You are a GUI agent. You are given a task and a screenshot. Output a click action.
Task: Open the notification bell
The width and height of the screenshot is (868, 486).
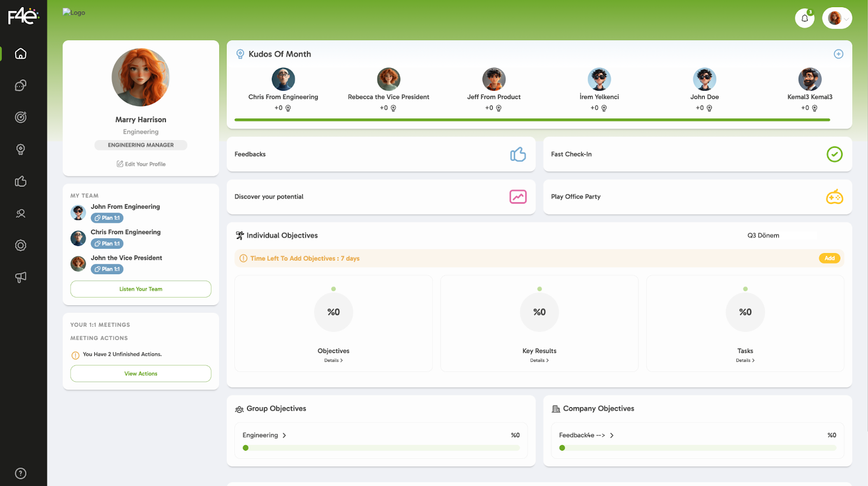(805, 18)
